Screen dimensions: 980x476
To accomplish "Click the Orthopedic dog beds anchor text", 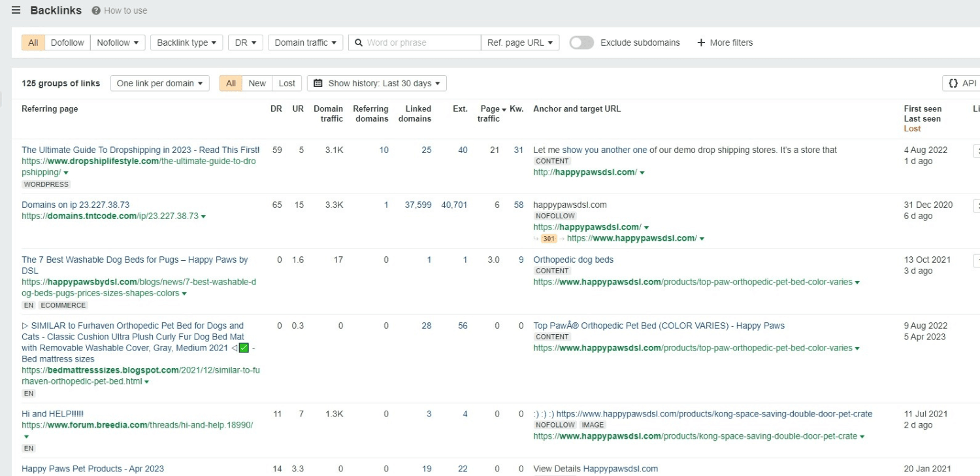I will tap(574, 260).
